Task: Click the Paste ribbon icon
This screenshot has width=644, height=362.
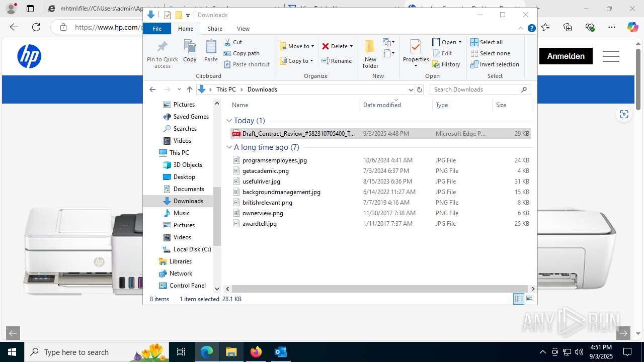Action: [211, 51]
